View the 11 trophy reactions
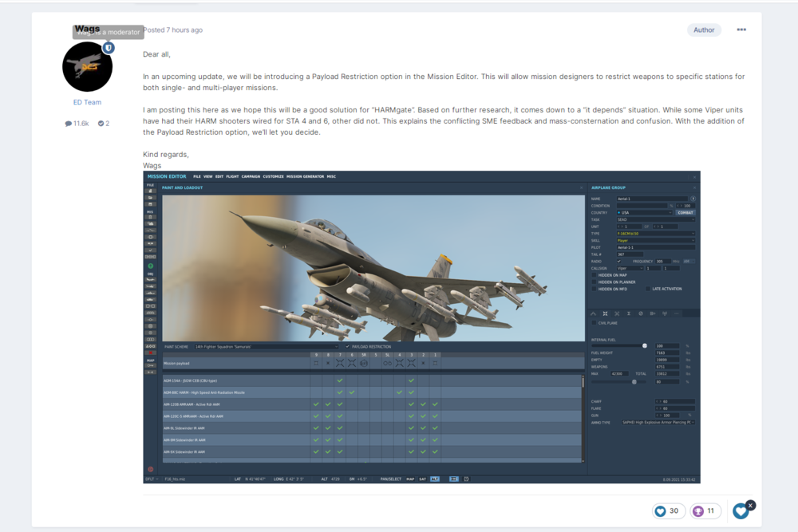The image size is (798, 532). pos(705,510)
